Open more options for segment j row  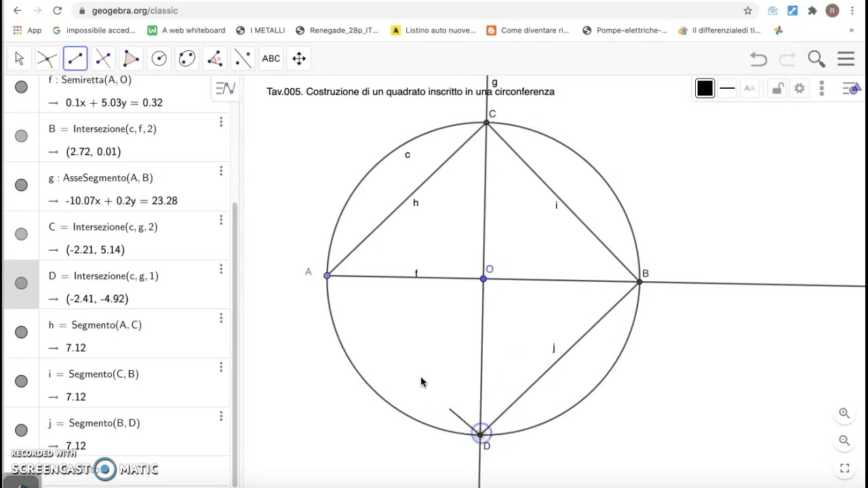point(220,416)
